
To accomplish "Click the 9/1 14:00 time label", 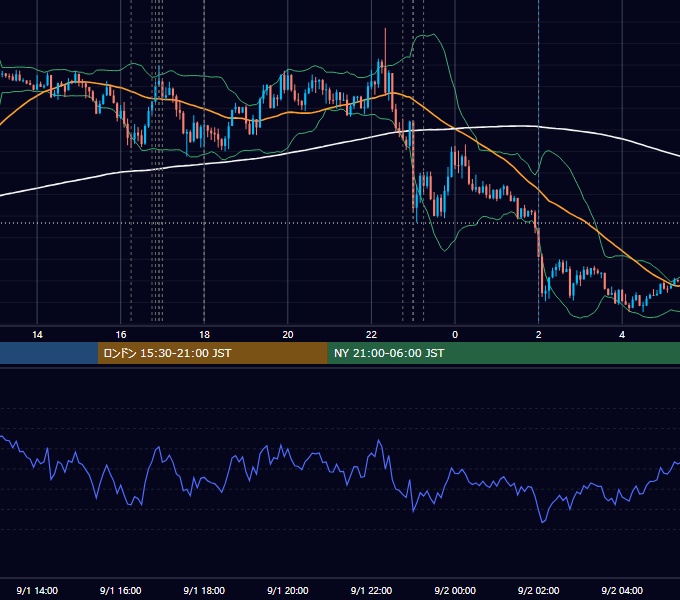I will [x=37, y=590].
